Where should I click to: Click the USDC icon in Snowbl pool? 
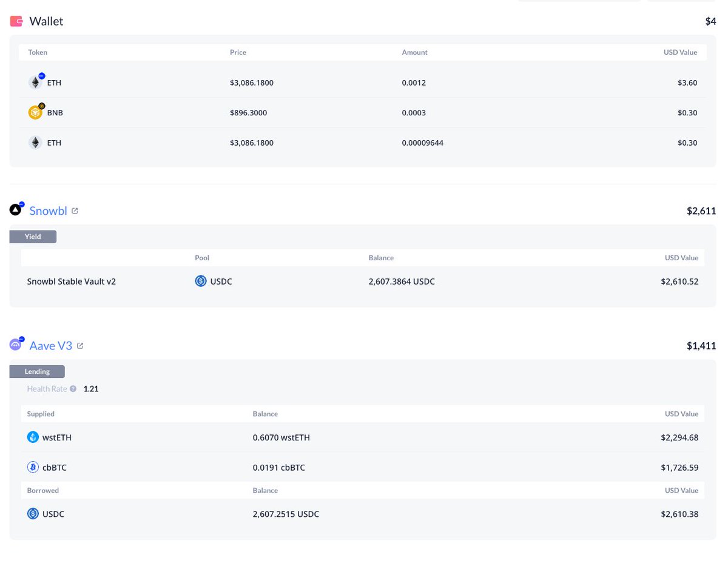coord(201,281)
